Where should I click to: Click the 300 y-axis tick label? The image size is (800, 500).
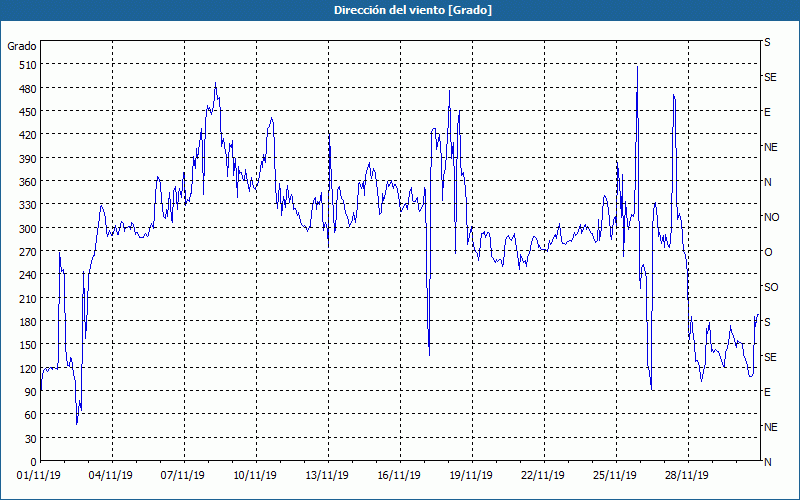pyautogui.click(x=28, y=229)
